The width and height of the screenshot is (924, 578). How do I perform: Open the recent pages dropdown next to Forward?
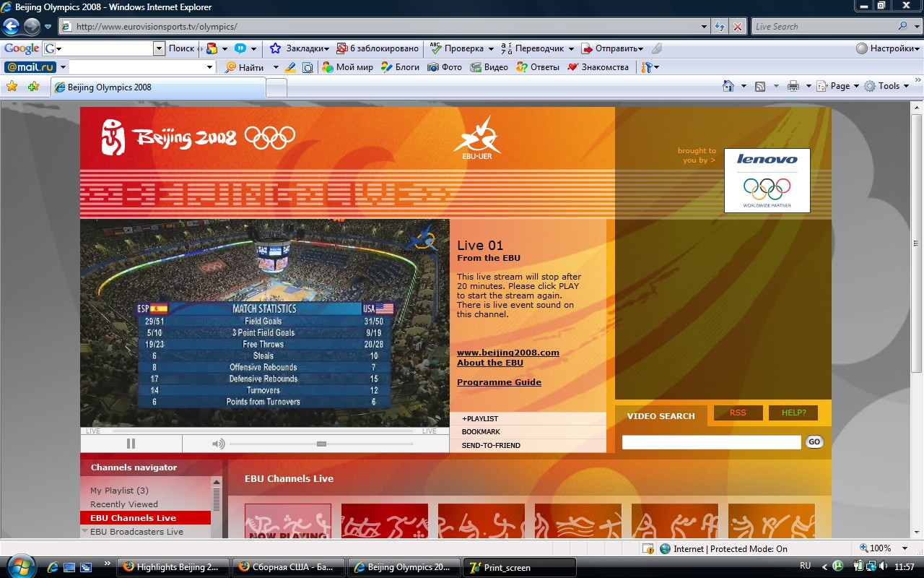[x=48, y=27]
